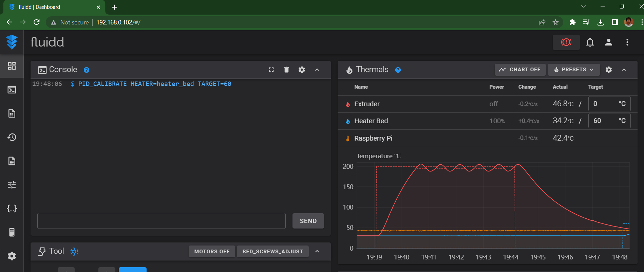Click the Tool panel snowflake warning icon
This screenshot has height=272, width=644.
(x=74, y=251)
